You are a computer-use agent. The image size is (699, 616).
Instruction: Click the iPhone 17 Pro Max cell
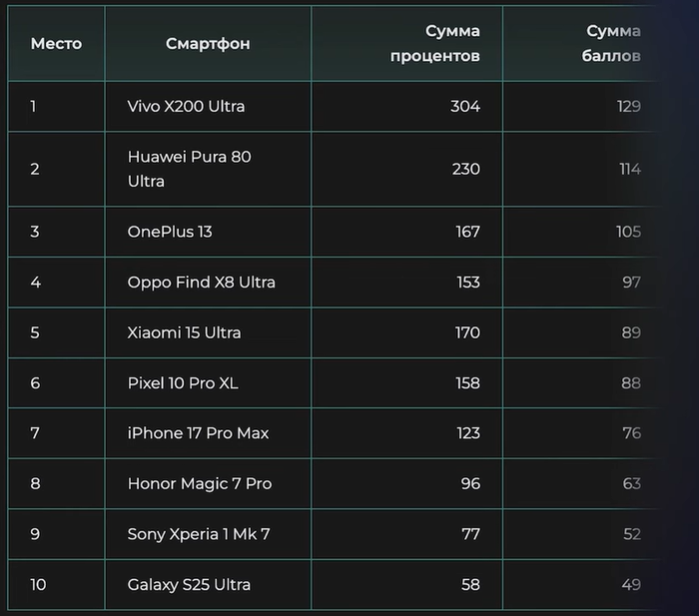[x=198, y=433]
